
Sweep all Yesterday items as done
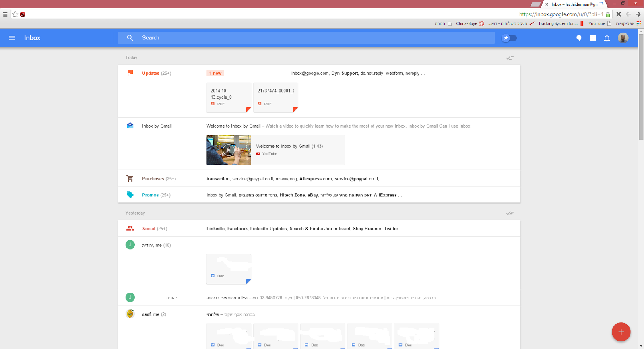pyautogui.click(x=510, y=213)
